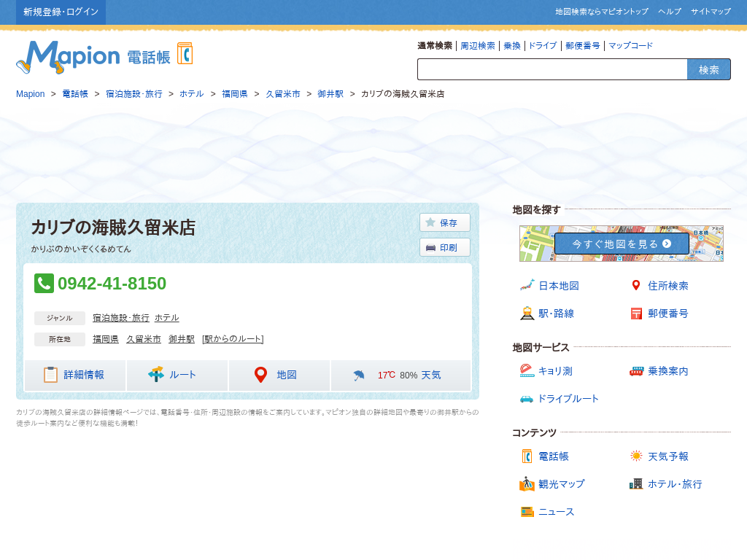Screen dimensions: 747x560
Task: Go to 電話帳 in the breadcrumb
Action: click(x=75, y=94)
